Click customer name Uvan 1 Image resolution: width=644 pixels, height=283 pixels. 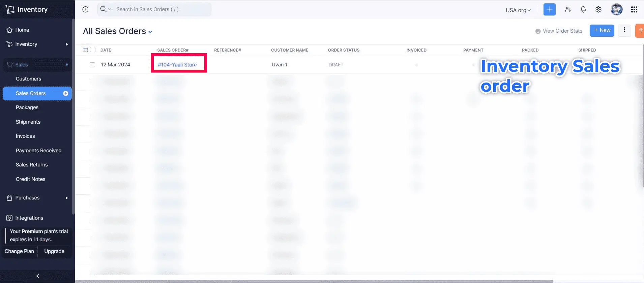280,65
